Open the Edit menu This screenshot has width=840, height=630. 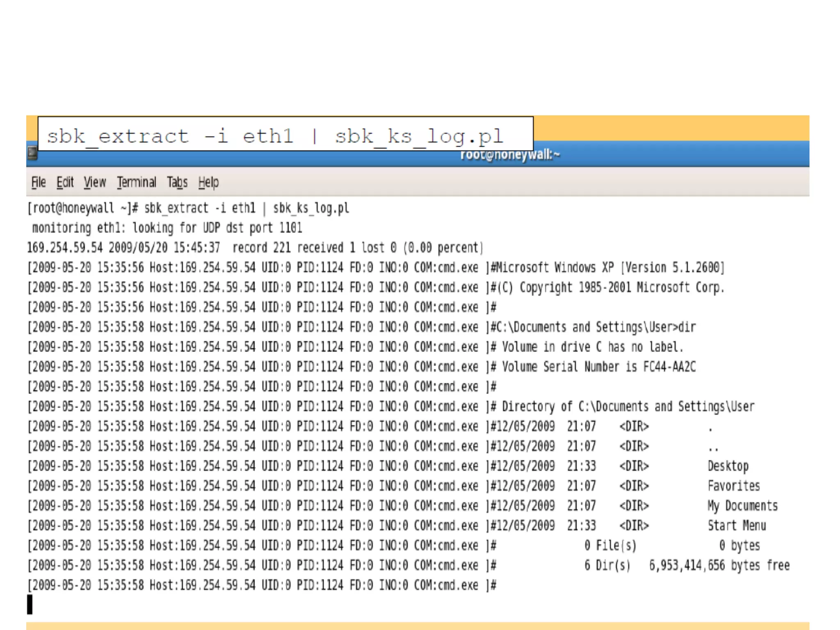click(x=65, y=182)
